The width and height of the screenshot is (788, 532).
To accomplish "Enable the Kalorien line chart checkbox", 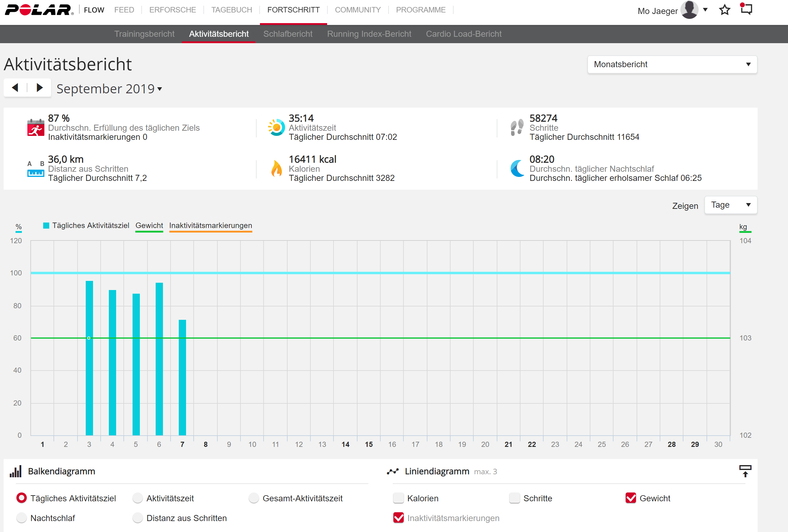I will click(x=398, y=498).
